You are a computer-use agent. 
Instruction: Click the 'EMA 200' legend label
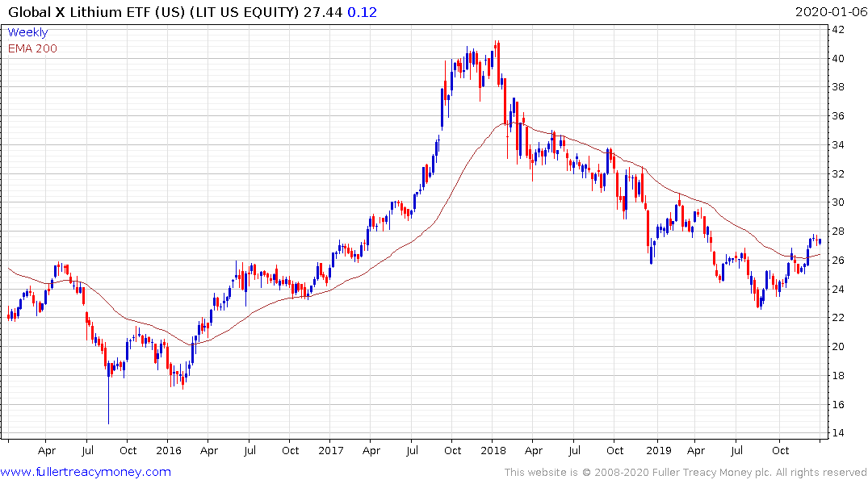point(32,48)
